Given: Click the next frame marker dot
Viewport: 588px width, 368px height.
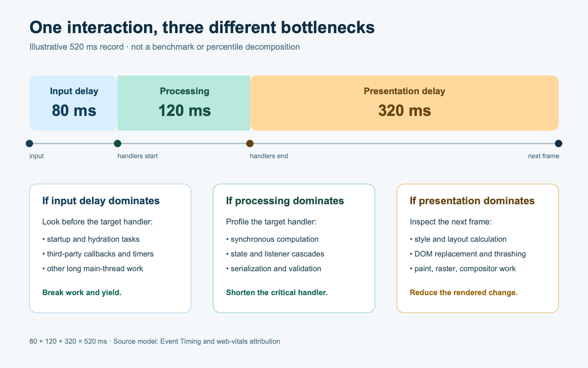Looking at the screenshot, I should click(x=559, y=144).
